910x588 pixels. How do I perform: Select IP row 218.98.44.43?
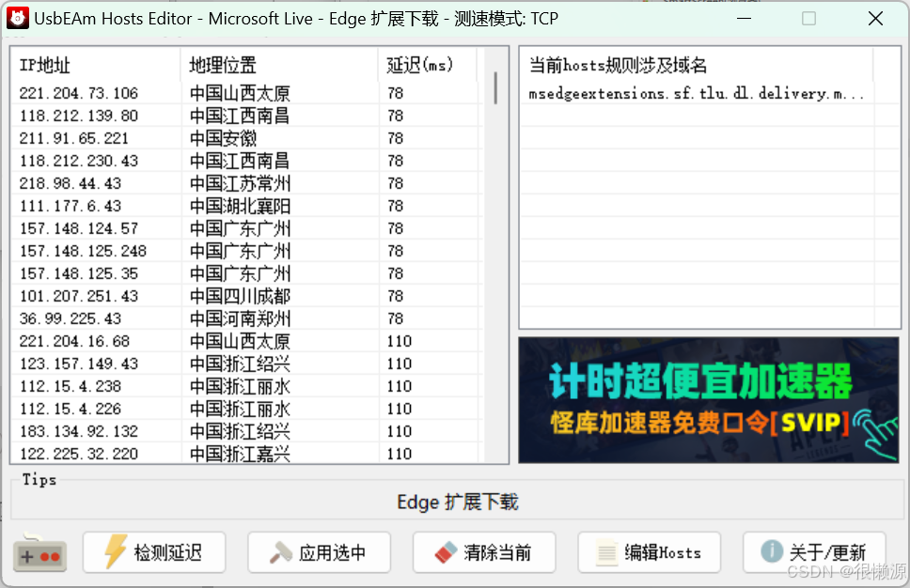[x=246, y=184]
